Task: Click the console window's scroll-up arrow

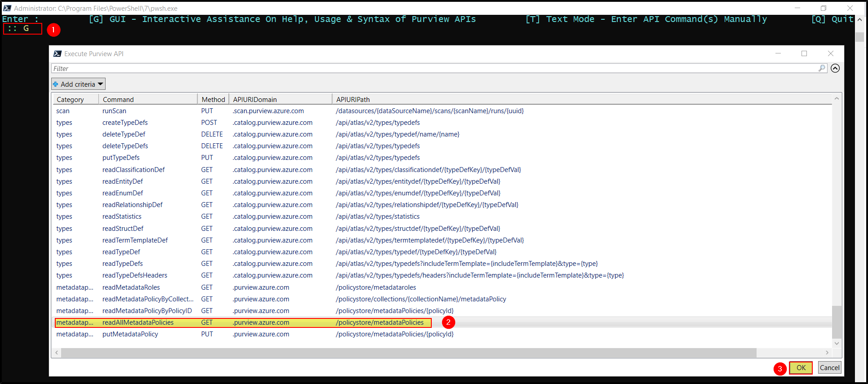Action: click(859, 20)
